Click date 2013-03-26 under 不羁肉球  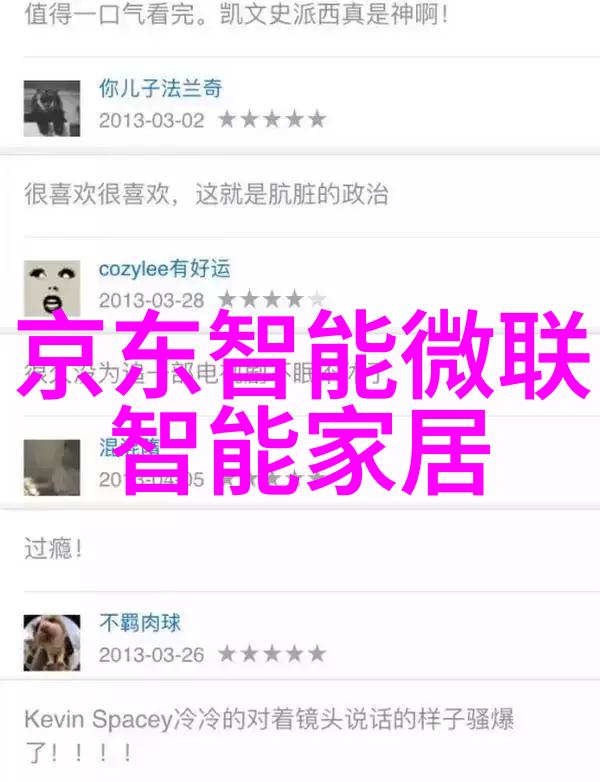point(152,655)
